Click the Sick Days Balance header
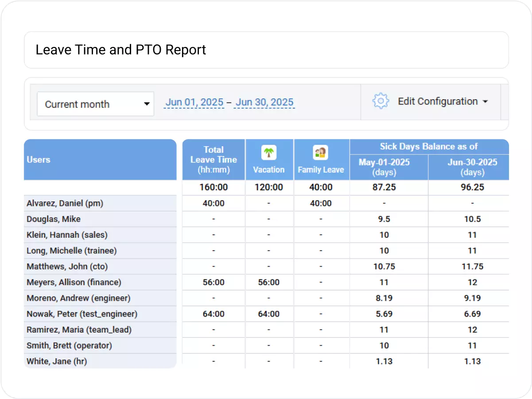This screenshot has width=532, height=399. (429, 147)
